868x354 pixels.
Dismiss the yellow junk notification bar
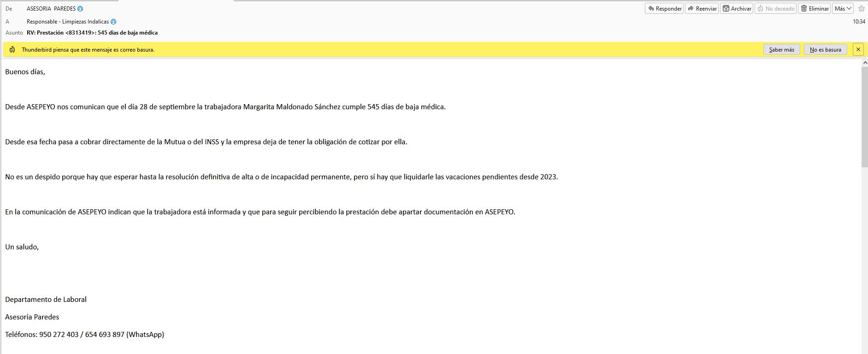click(858, 49)
